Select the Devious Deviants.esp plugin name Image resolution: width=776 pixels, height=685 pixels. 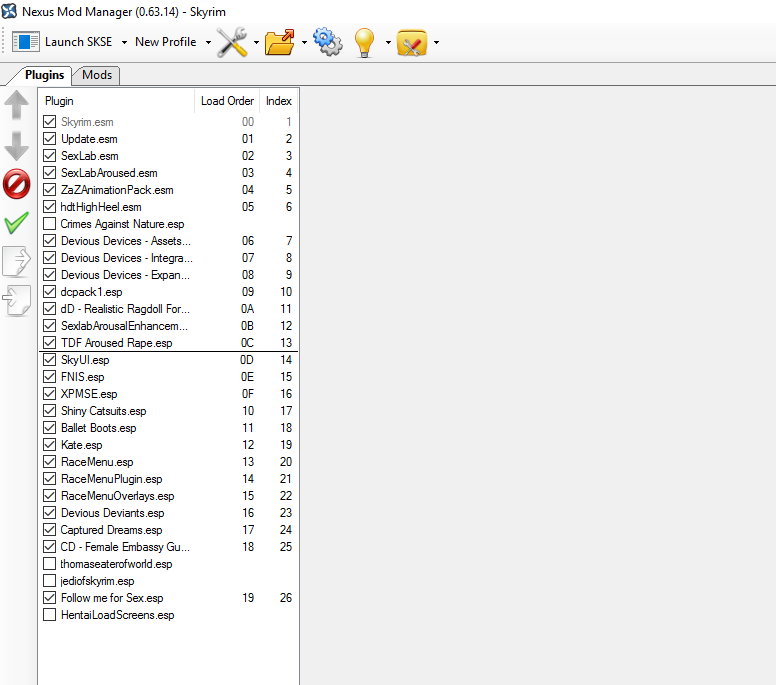[112, 513]
